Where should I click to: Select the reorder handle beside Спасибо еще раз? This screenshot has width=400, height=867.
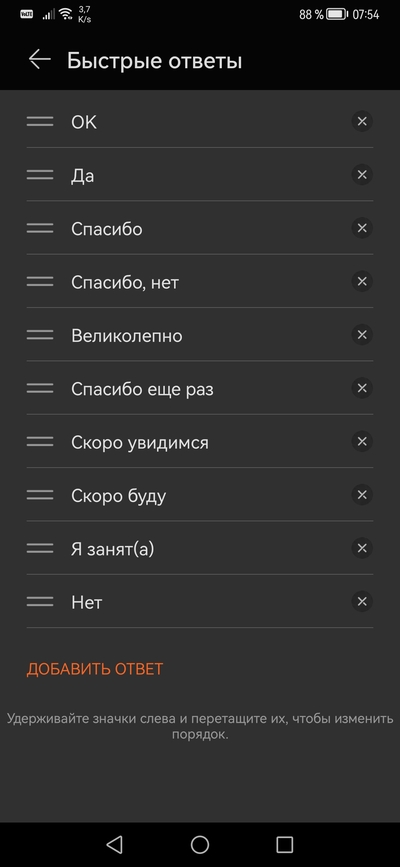(40, 388)
